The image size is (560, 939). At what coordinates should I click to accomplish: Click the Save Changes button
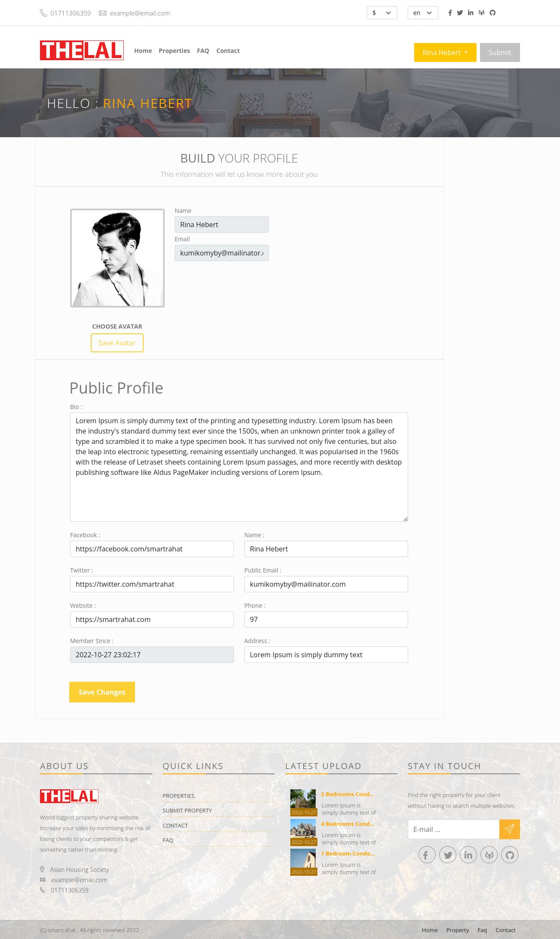point(102,692)
